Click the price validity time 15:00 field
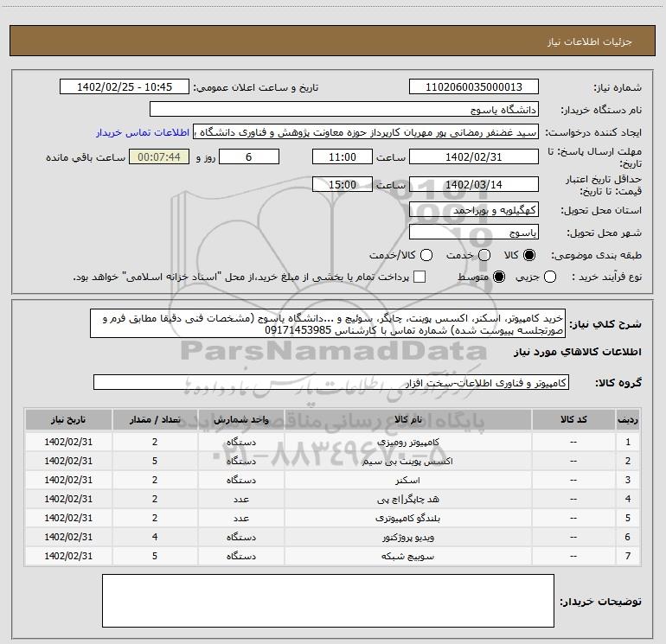The image size is (666, 644). (343, 184)
